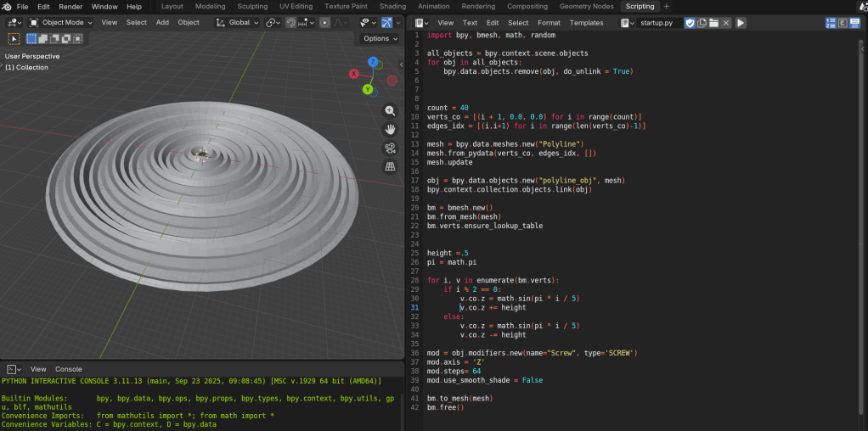Screen dimensions: 868x431
Task: Expand the Global transform orientation dropdown
Action: point(238,23)
